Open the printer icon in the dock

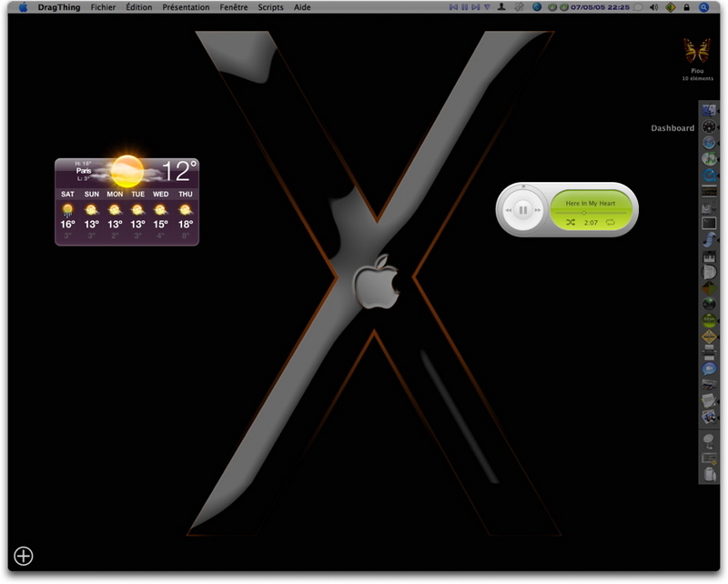click(x=709, y=353)
